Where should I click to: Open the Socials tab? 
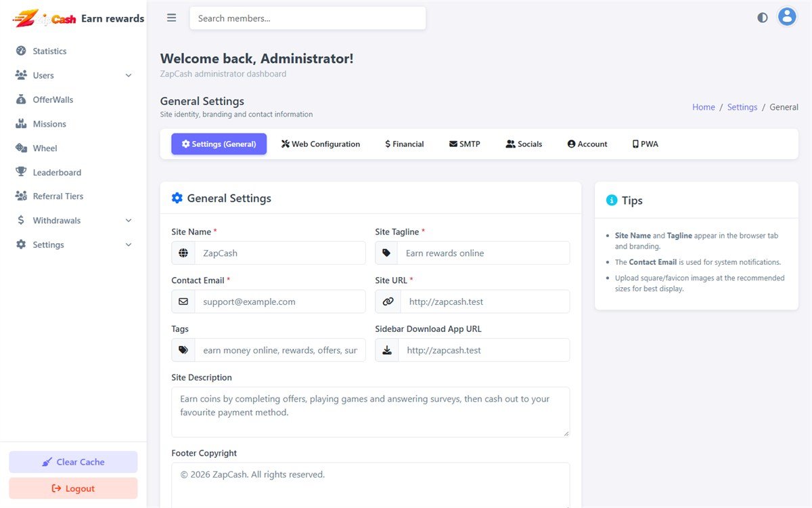(524, 144)
